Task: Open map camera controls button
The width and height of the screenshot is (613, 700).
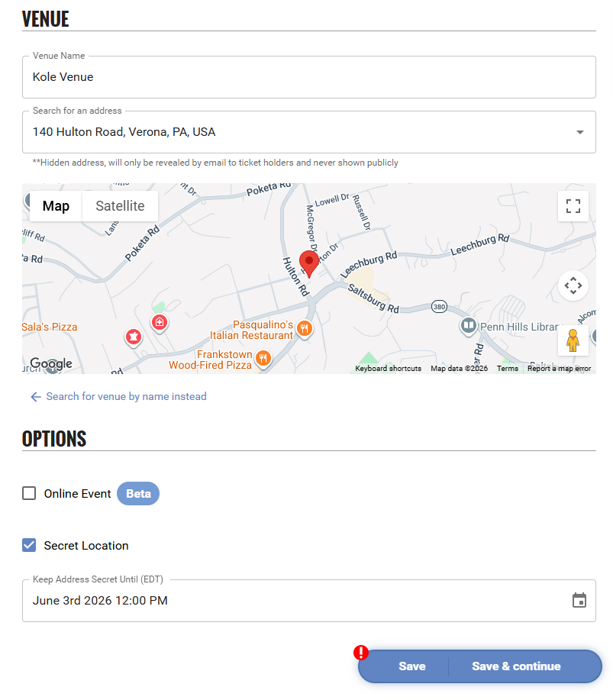Action: 573,285
